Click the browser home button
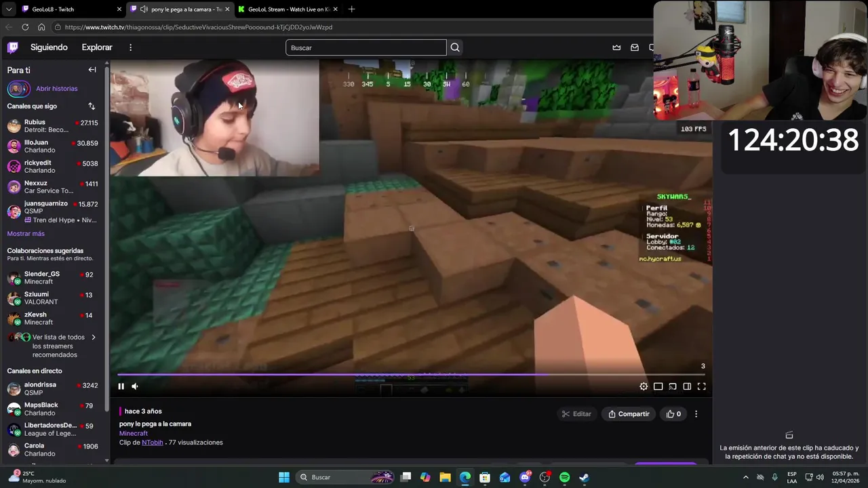 (41, 27)
